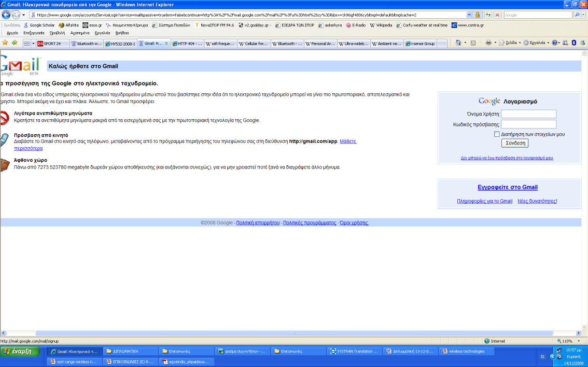588x367 pixels.
Task: Click the Print toolbar icon
Action: tap(488, 43)
